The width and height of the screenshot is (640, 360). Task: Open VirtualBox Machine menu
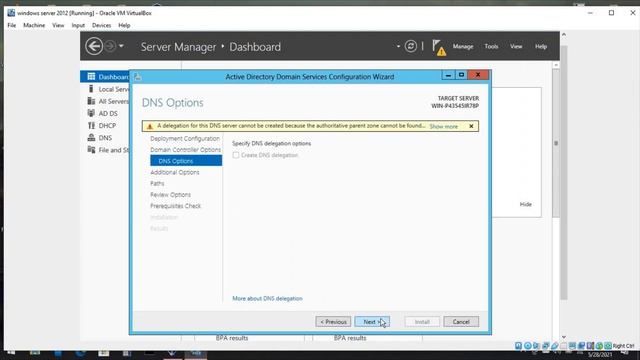pos(34,25)
